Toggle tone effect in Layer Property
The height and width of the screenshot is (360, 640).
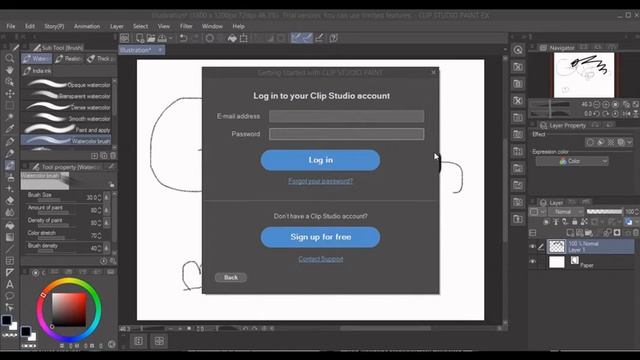611,142
